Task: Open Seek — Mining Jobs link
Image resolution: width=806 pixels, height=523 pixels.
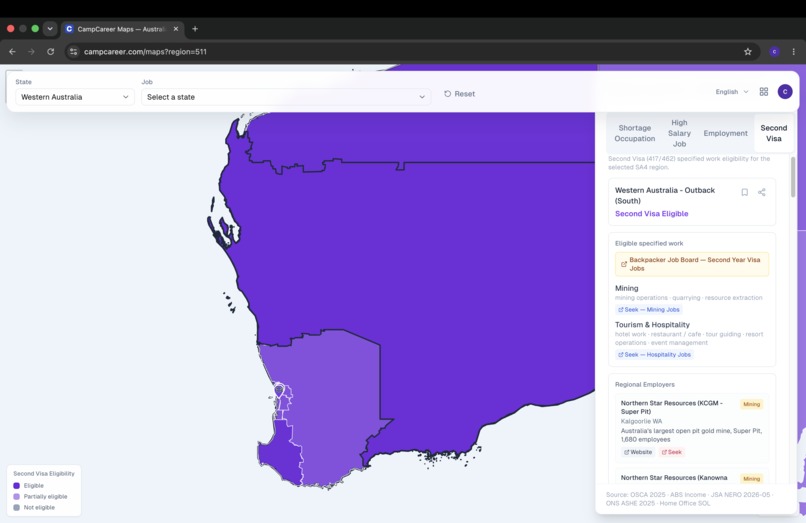Action: coord(649,310)
